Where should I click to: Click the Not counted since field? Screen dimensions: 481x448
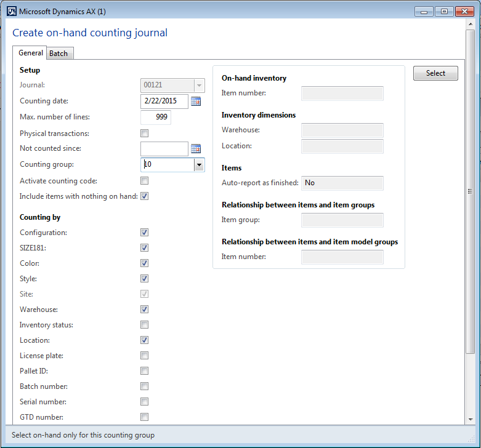(x=164, y=149)
